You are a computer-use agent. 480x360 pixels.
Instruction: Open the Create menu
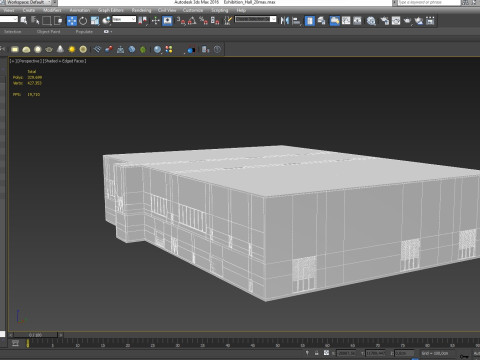click(x=29, y=10)
